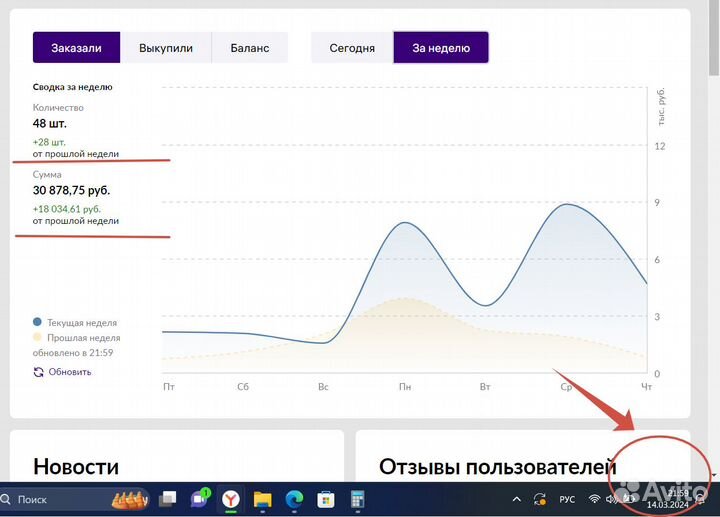Click the Обновить link text
Screen dimensions: 720x517
coord(70,372)
